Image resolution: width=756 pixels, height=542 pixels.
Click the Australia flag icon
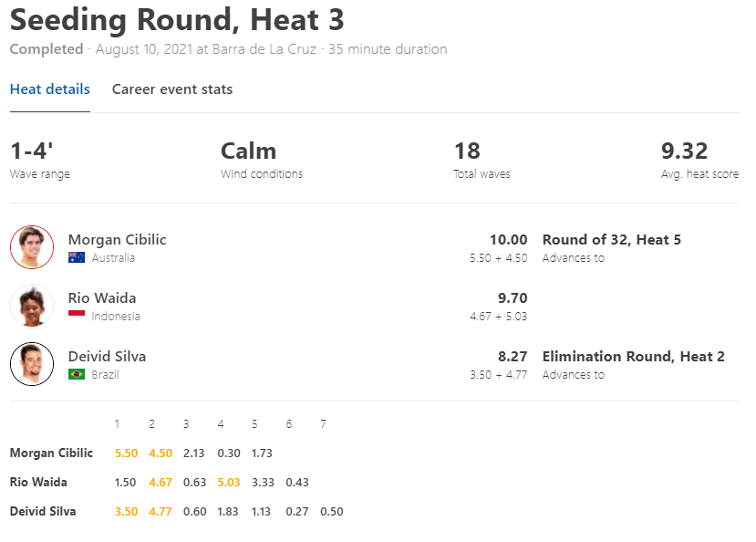point(77,257)
